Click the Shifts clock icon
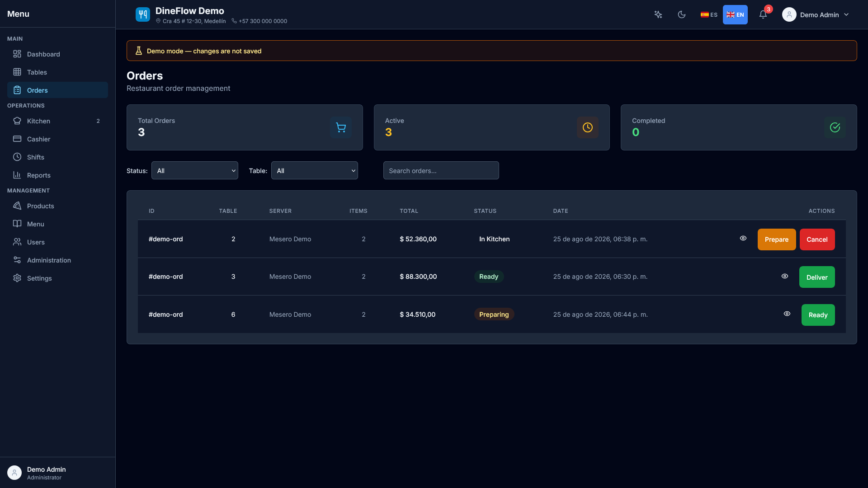This screenshot has width=868, height=488. pyautogui.click(x=17, y=157)
